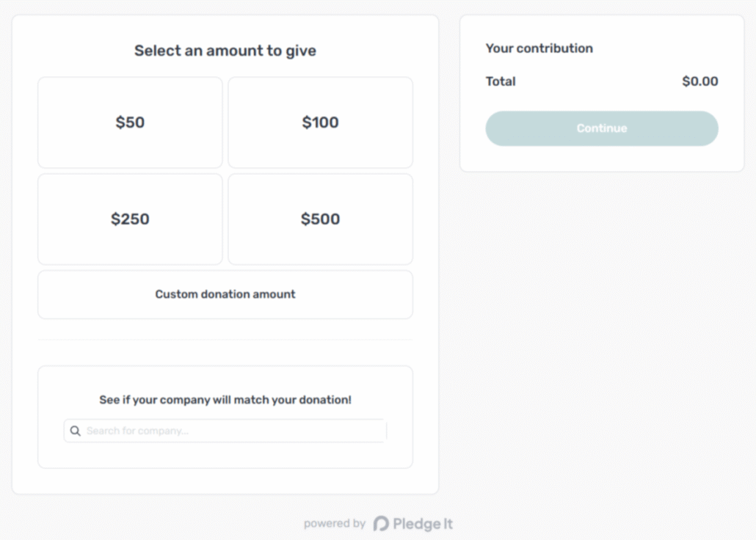This screenshot has height=540, width=756.
Task: Click the 'powered by' footer text
Action: point(334,523)
